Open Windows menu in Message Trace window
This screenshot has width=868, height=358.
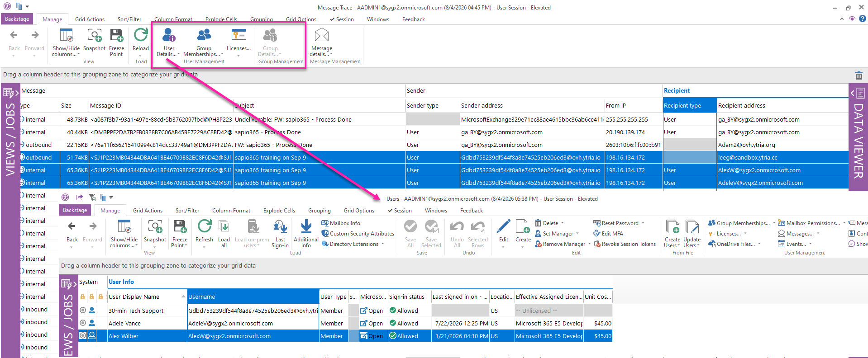[x=378, y=19]
